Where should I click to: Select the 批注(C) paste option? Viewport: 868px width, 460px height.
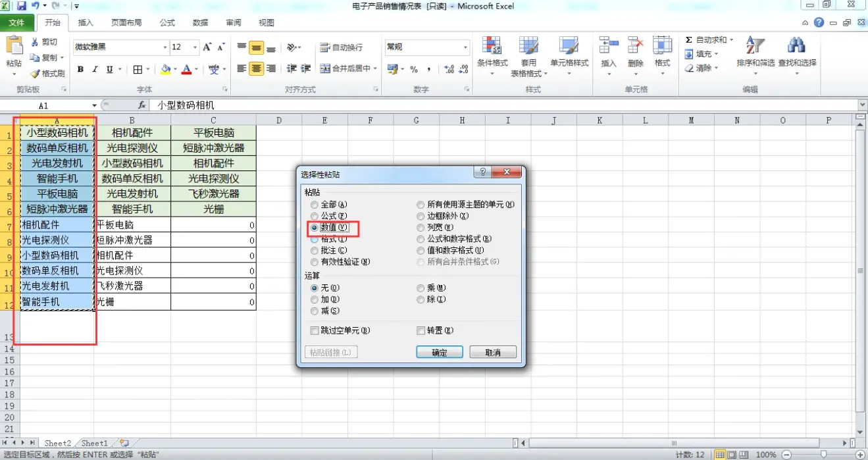point(329,250)
